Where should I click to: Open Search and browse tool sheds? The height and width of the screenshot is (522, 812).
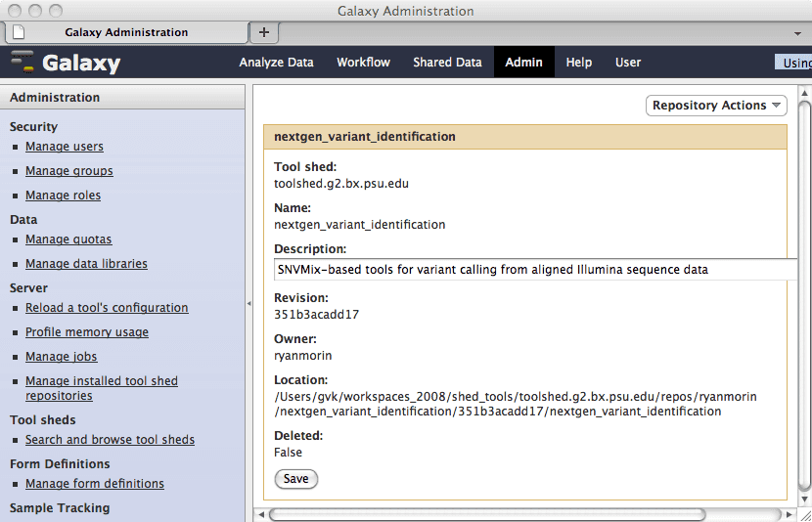pos(110,440)
